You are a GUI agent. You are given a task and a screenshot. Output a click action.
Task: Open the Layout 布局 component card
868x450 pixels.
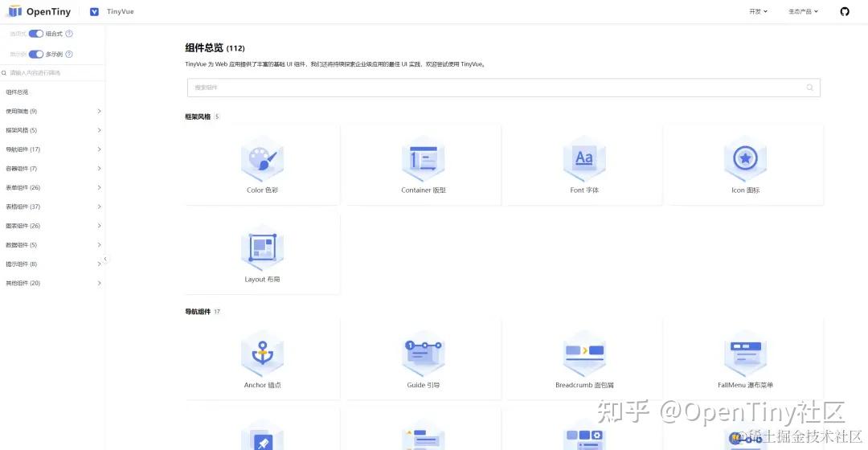click(262, 254)
